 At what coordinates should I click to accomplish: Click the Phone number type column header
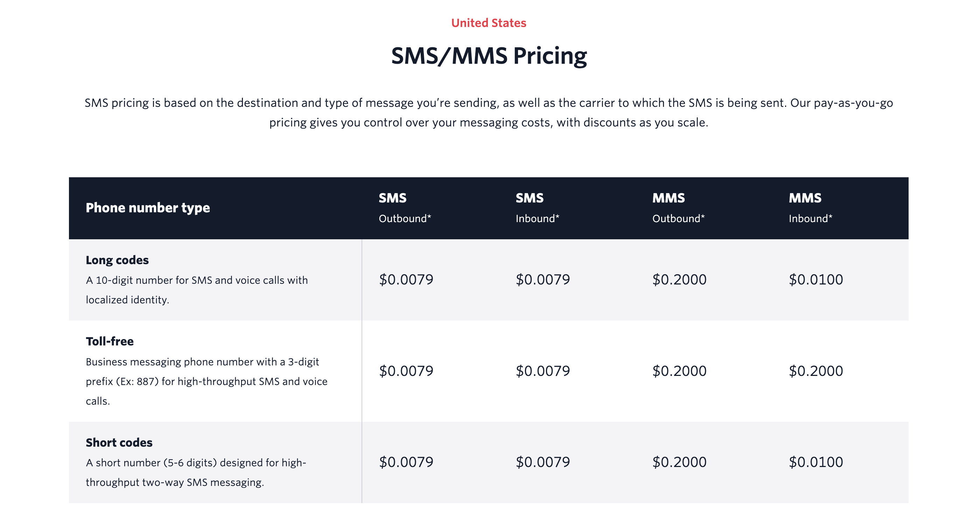click(x=148, y=208)
